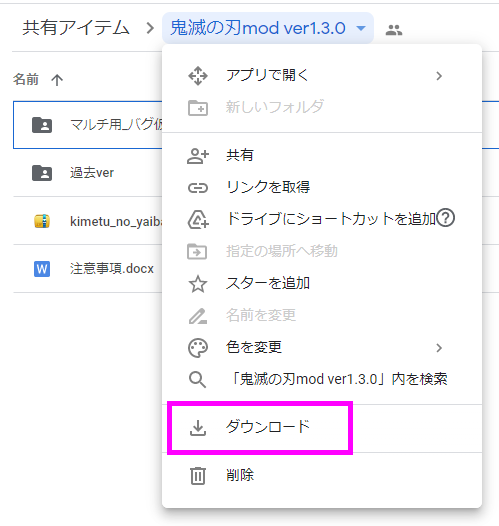This screenshot has width=499, height=526.
Task: Click the 指定の場所へ移動 folder-arrow icon
Action: [x=197, y=252]
